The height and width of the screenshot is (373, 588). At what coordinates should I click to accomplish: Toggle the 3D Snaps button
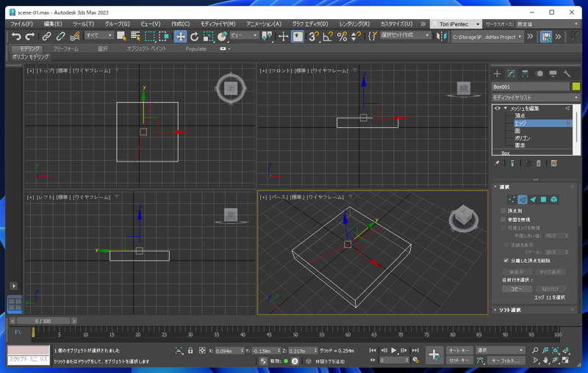[314, 36]
